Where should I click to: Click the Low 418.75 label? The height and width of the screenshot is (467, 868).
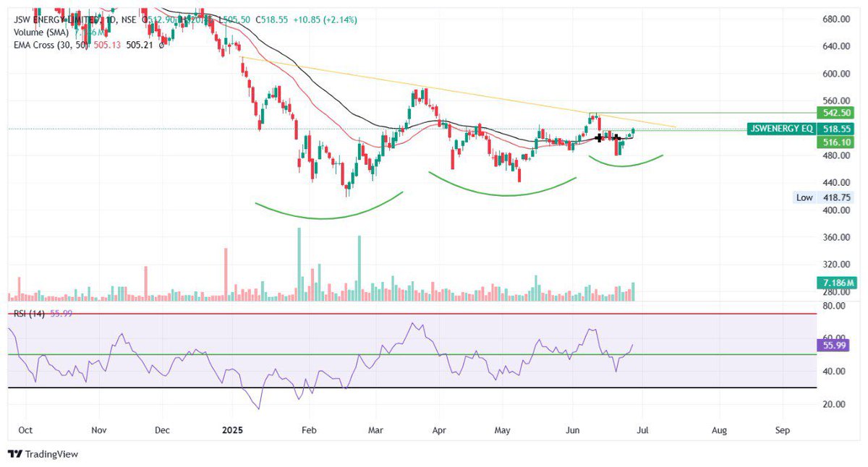(825, 197)
